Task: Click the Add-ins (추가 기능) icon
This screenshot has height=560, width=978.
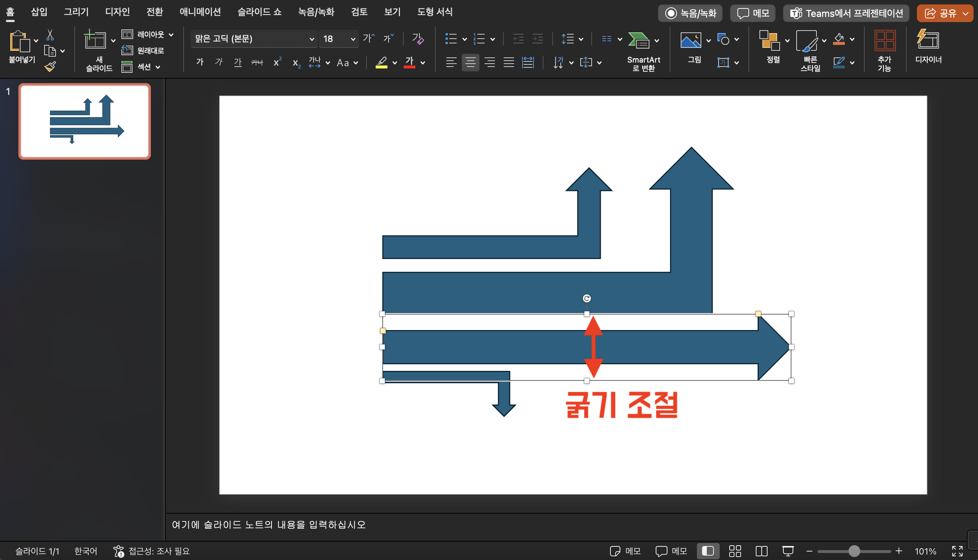Action: click(885, 40)
